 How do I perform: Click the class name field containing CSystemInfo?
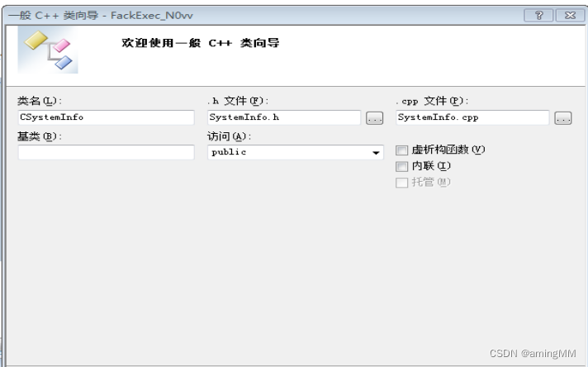(107, 117)
